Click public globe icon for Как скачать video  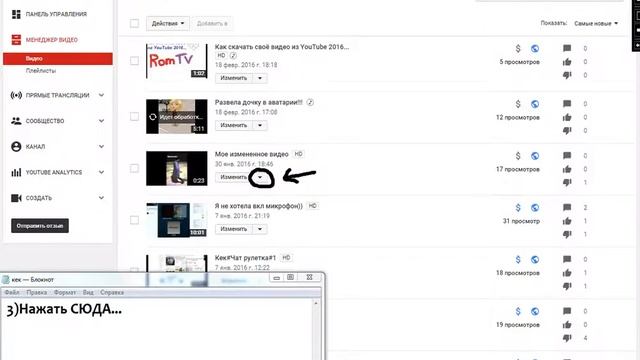coord(535,49)
